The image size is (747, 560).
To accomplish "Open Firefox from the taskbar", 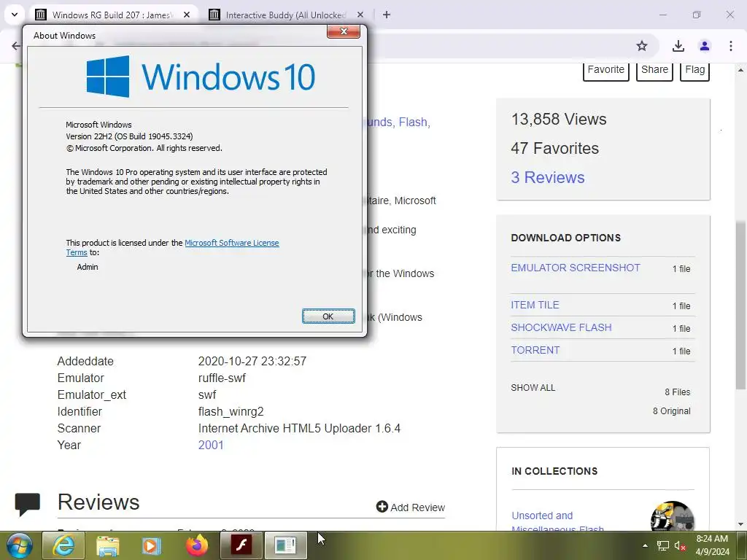I will 197,545.
